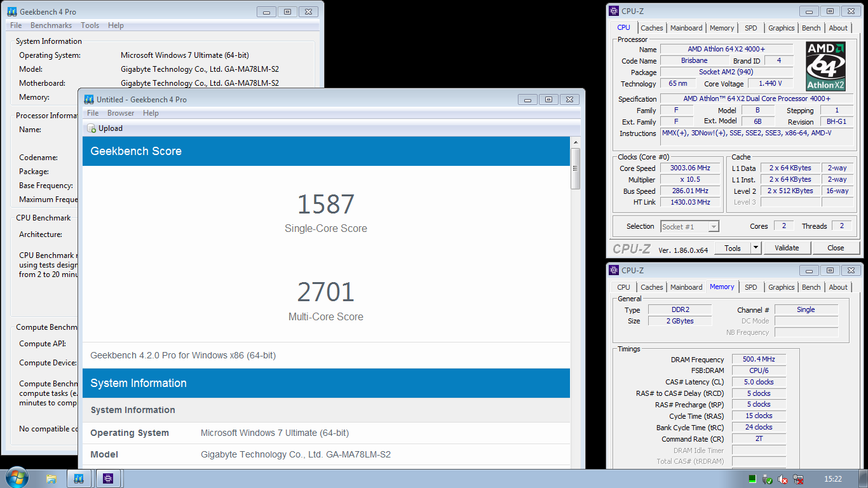Click the scrollbar up arrow in Geekbench results
The image size is (868, 488).
(x=576, y=142)
